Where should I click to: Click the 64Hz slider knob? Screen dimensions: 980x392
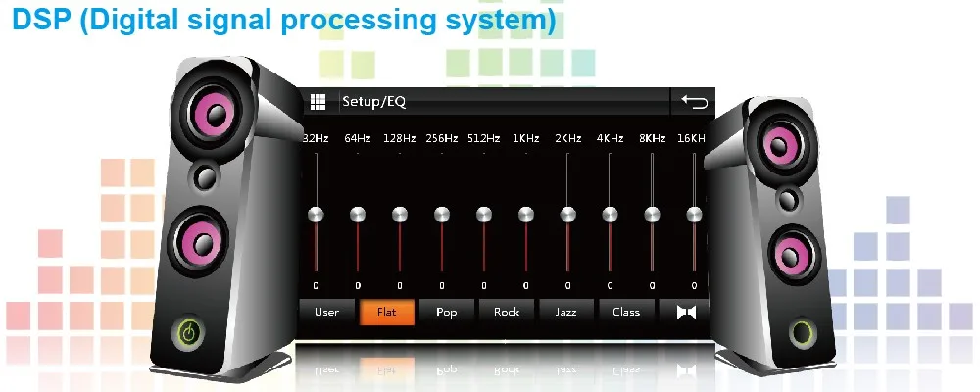pyautogui.click(x=358, y=215)
